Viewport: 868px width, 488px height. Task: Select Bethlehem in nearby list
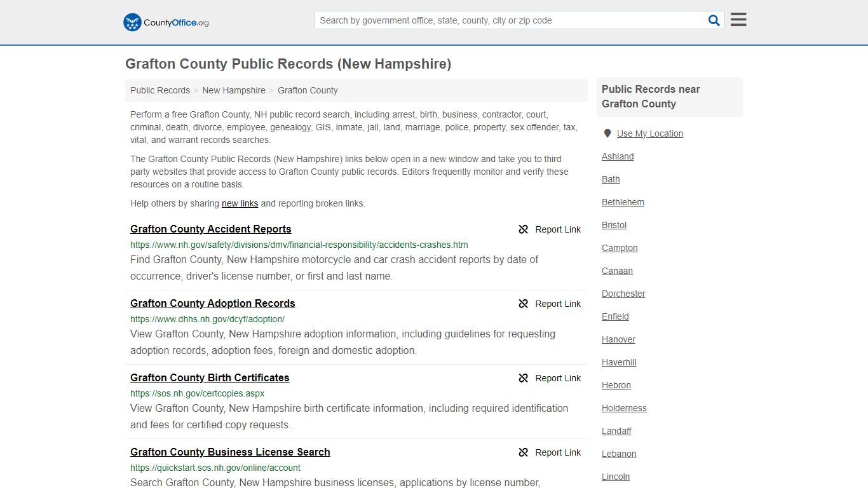(623, 202)
